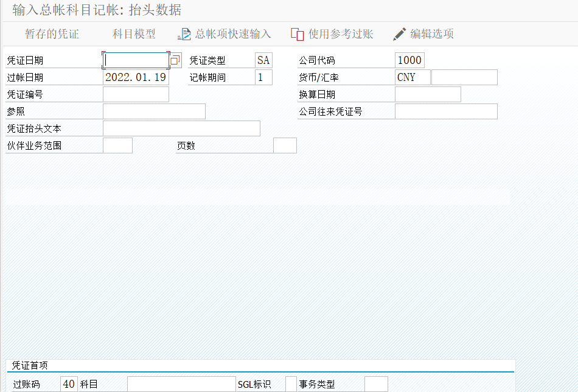Click the 换算日期 label
Viewport: 578px width, 392px height.
click(317, 94)
